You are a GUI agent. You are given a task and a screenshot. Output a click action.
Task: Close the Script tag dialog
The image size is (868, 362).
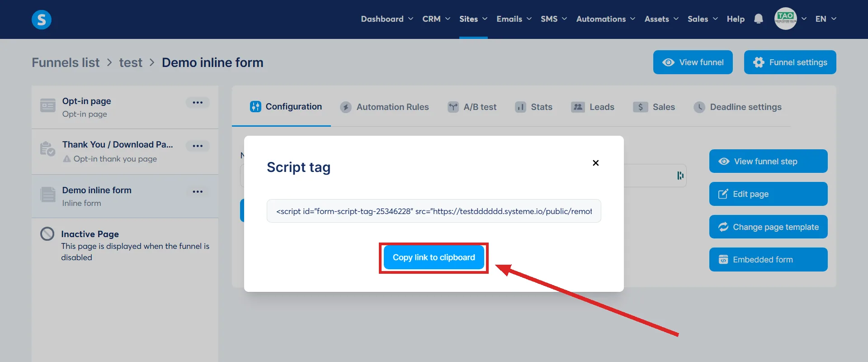pyautogui.click(x=596, y=163)
